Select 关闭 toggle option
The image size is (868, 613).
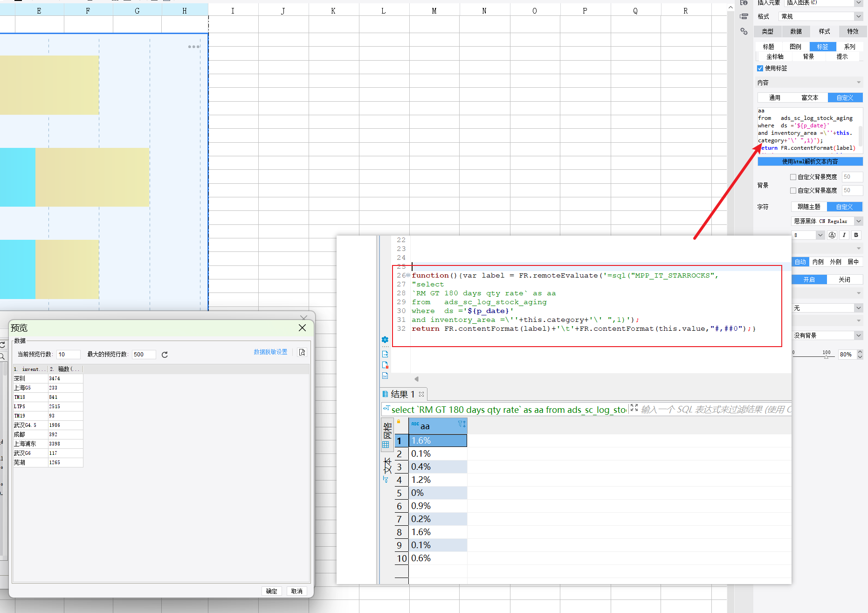coord(844,279)
